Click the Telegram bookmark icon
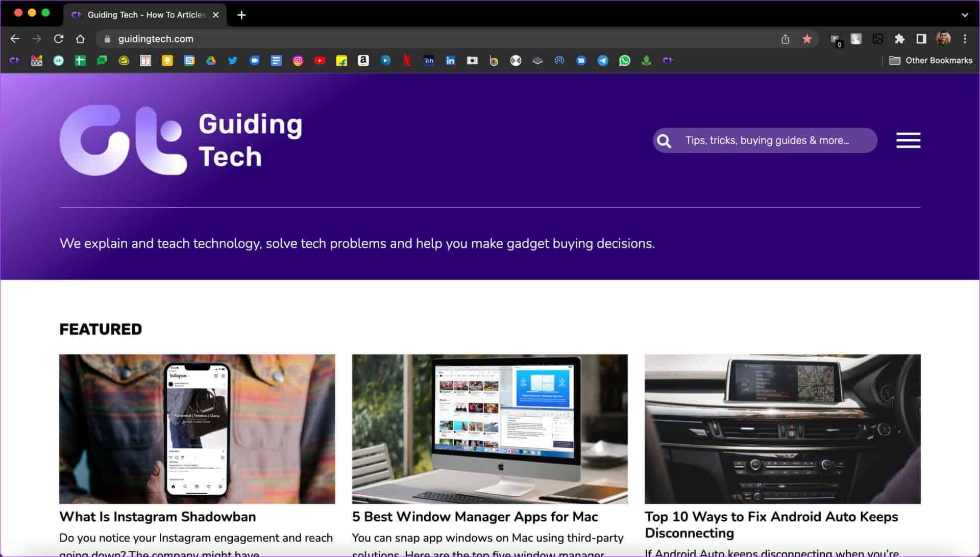 point(603,61)
